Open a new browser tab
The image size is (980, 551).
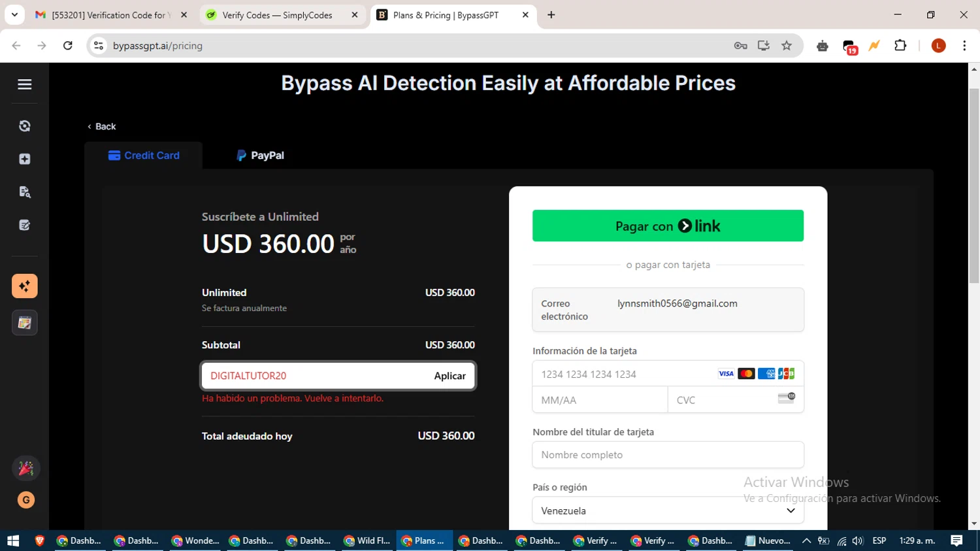551,15
